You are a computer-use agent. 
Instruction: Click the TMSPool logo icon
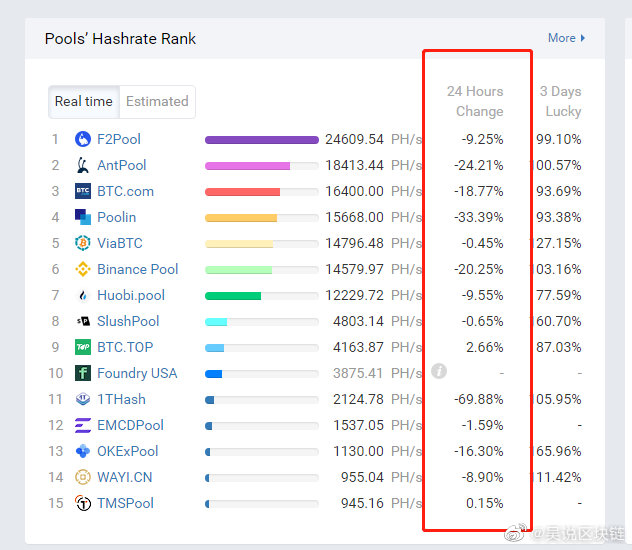coord(83,503)
